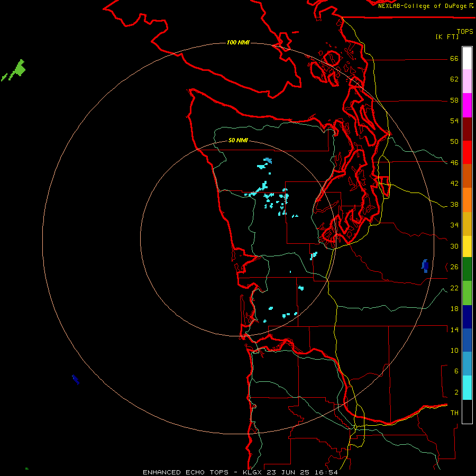Click the magenta 58 kft swatch
Image resolution: width=476 pixels, height=476 pixels.
467,105
